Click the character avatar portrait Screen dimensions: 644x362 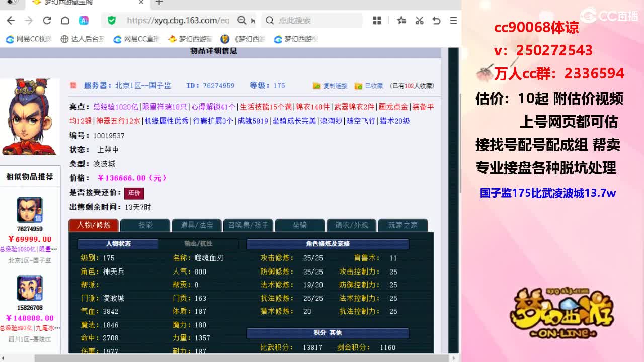pyautogui.click(x=30, y=117)
